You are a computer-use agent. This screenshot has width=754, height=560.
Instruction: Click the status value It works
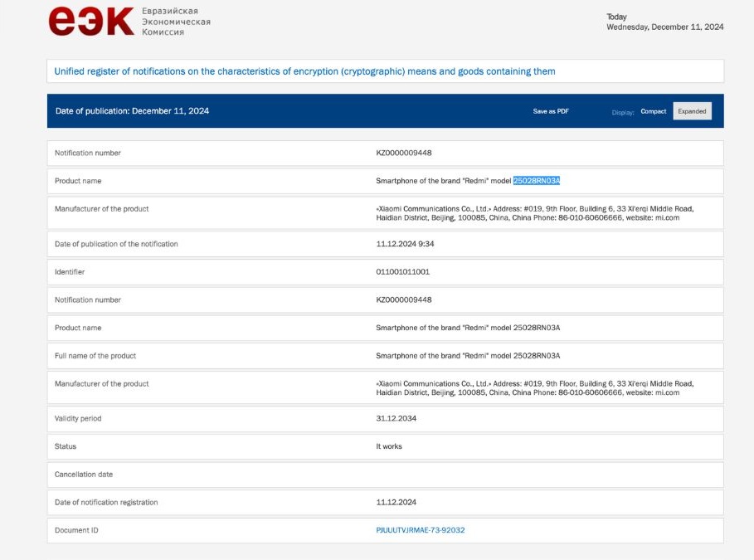coord(388,446)
